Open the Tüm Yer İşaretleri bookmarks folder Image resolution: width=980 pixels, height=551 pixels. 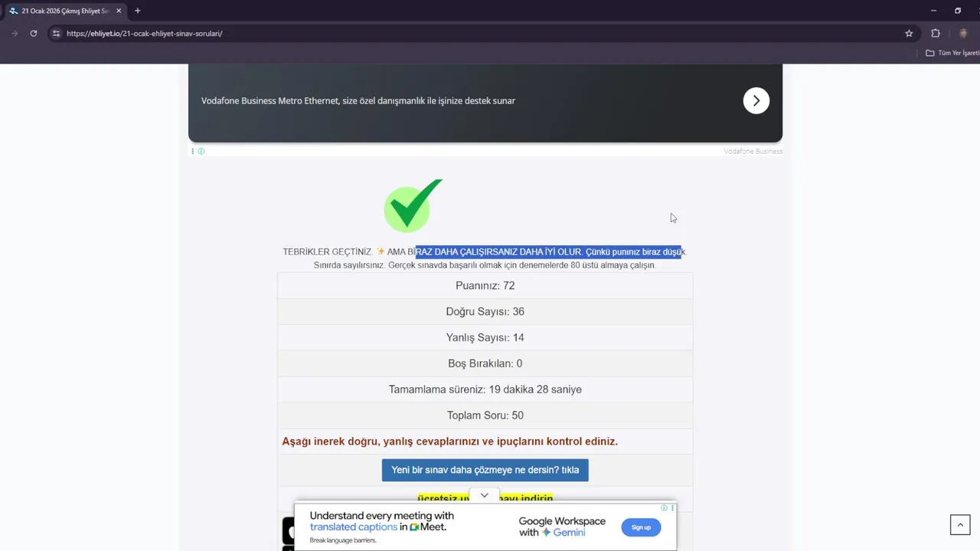point(952,53)
